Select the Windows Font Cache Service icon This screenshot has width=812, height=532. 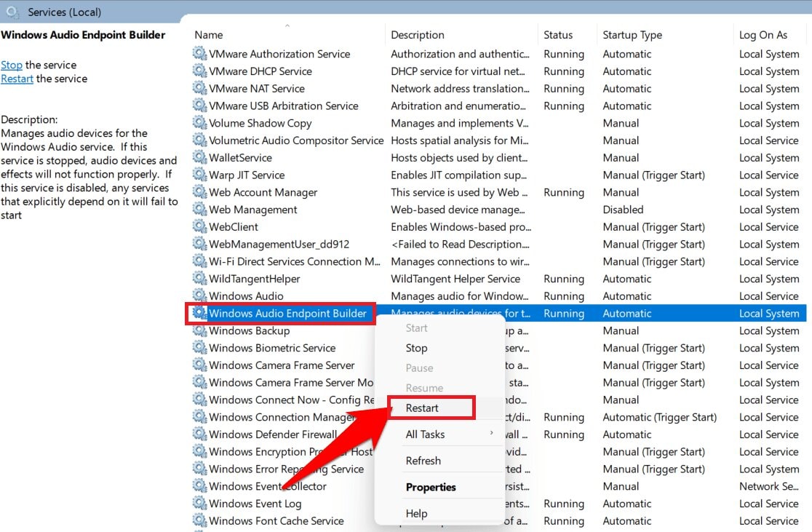199,521
